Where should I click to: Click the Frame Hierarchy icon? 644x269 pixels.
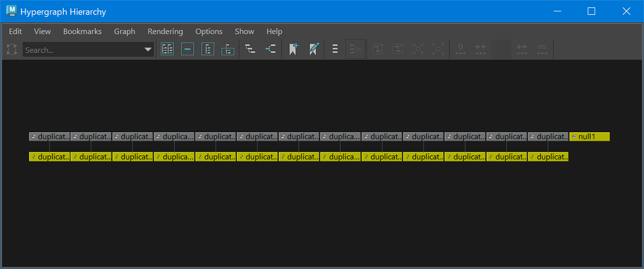(208, 49)
